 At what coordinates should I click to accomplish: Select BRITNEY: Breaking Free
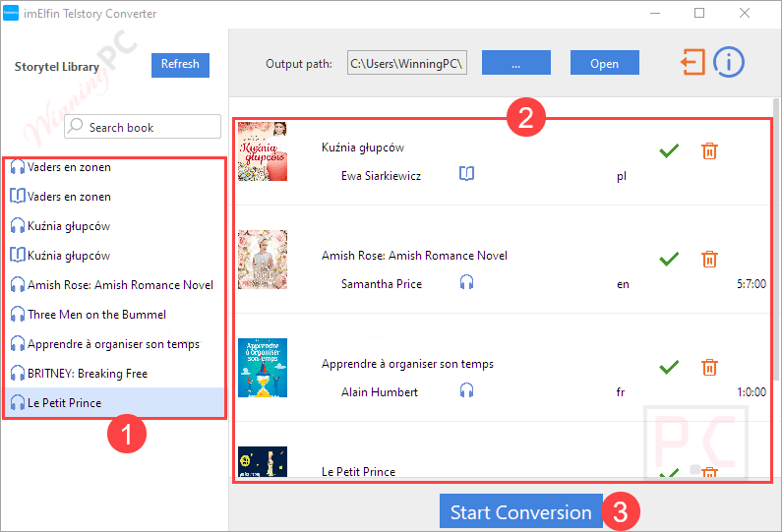115,374
